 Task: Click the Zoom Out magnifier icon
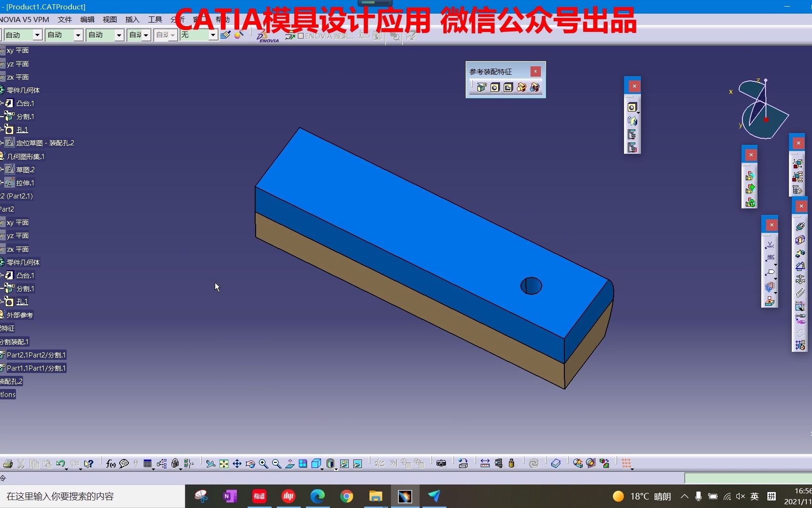pyautogui.click(x=276, y=464)
